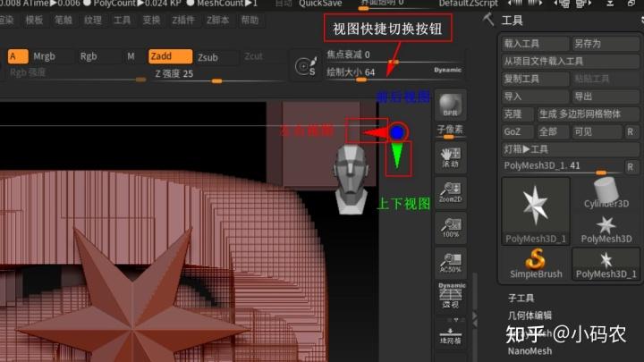Click 粘贴工具 (Paste Tool) button
The height and width of the screenshot is (362, 644).
coord(606,79)
